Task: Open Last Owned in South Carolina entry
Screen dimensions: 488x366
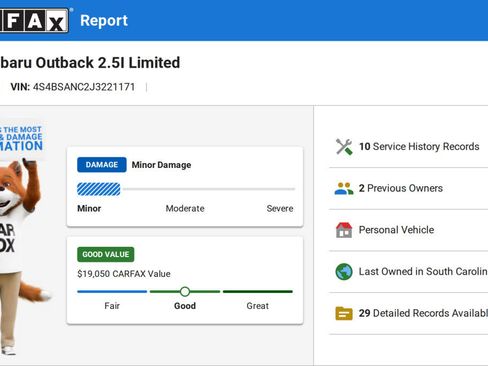Action: [x=423, y=271]
